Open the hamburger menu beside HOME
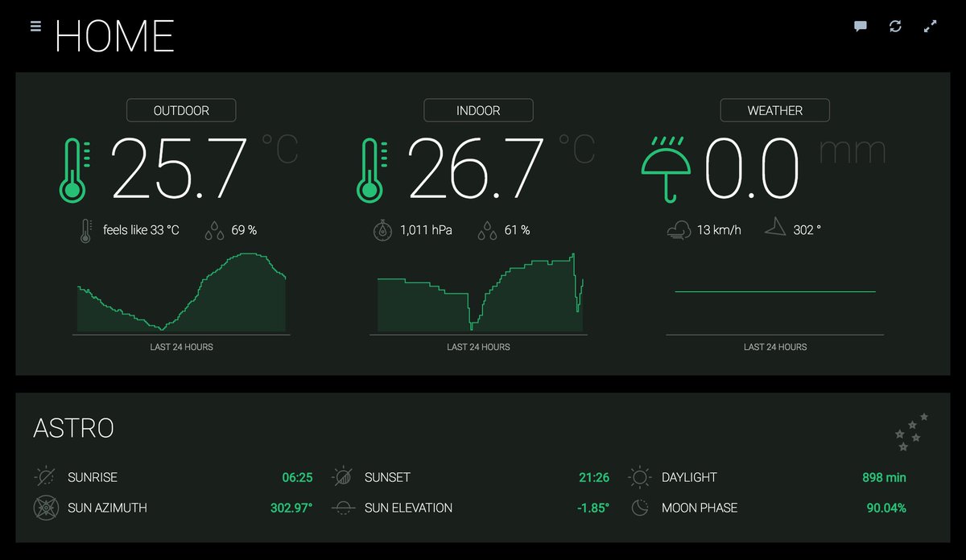The image size is (966, 560). pyautogui.click(x=35, y=26)
